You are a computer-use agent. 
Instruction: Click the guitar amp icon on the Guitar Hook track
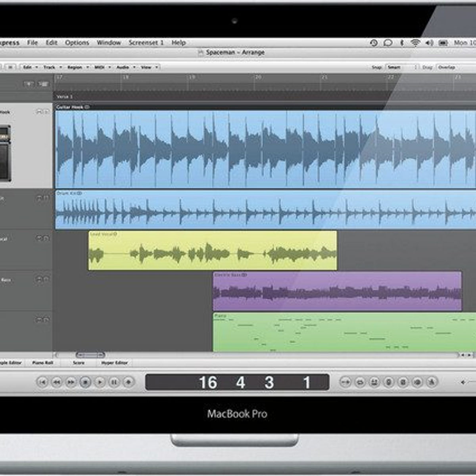pos(5,154)
